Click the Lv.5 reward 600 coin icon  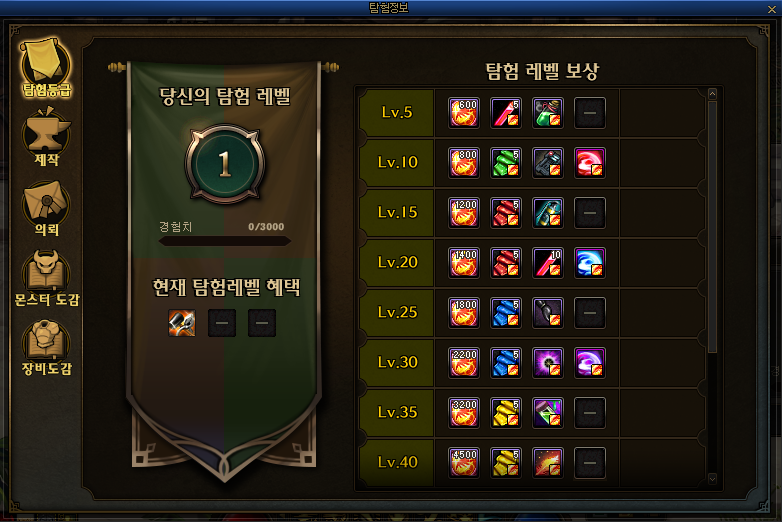point(464,113)
